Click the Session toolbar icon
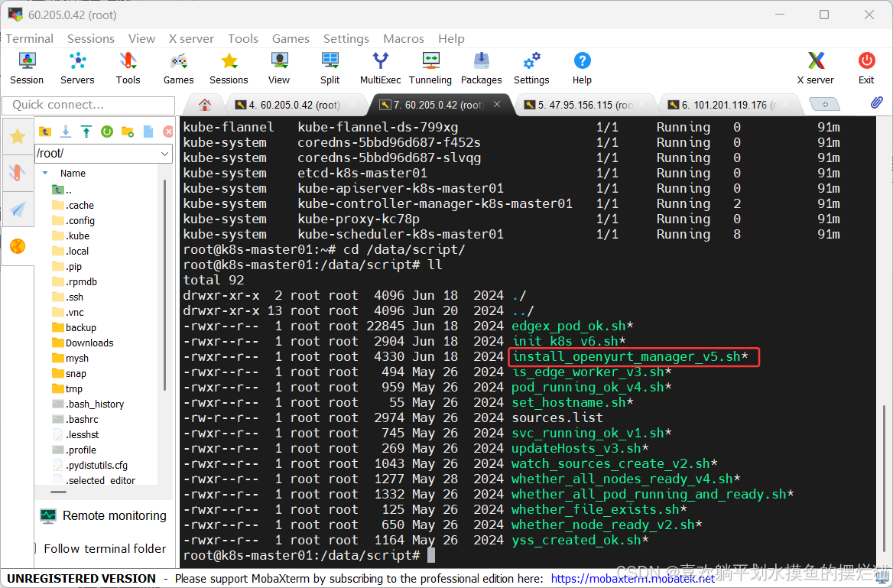The height and width of the screenshot is (588, 893). 27,68
